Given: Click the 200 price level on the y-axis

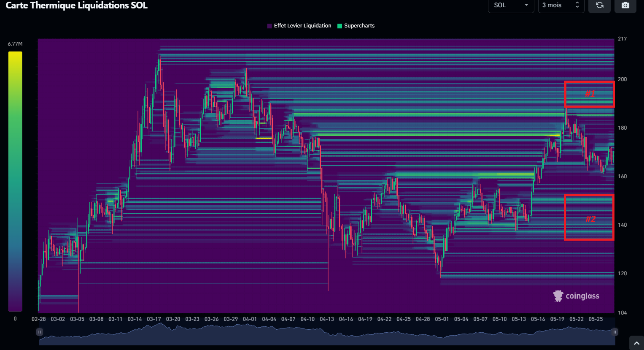Looking at the screenshot, I should pos(622,79).
